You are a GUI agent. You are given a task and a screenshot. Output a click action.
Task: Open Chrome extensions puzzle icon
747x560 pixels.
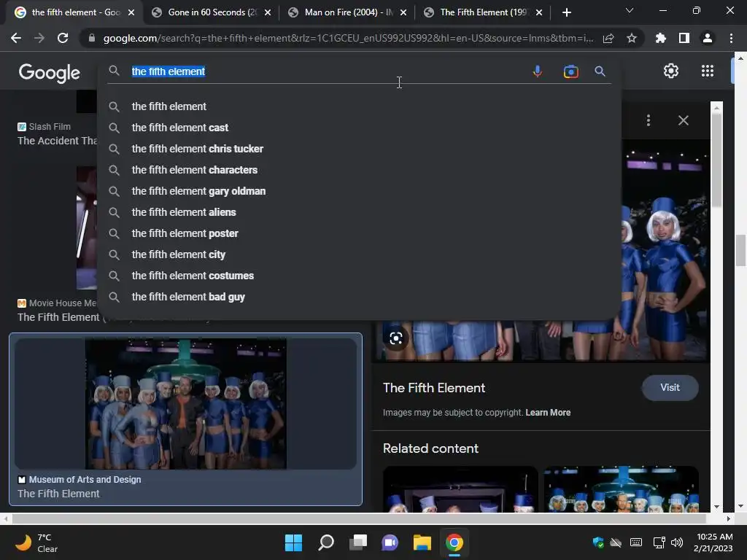pyautogui.click(x=660, y=38)
